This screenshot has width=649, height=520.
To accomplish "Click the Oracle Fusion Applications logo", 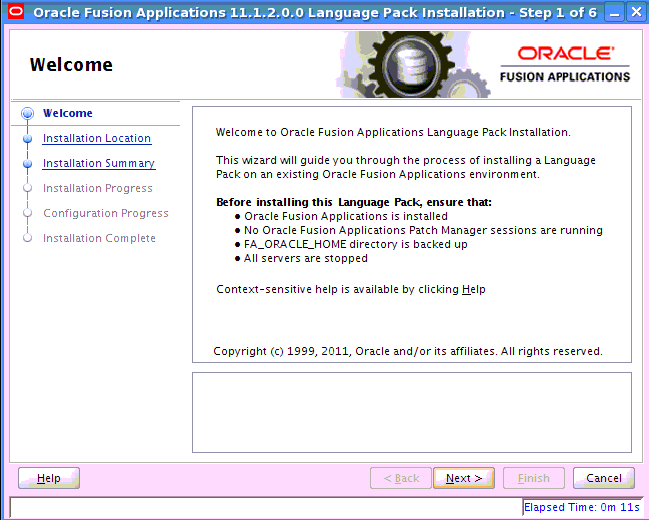I will [x=565, y=64].
